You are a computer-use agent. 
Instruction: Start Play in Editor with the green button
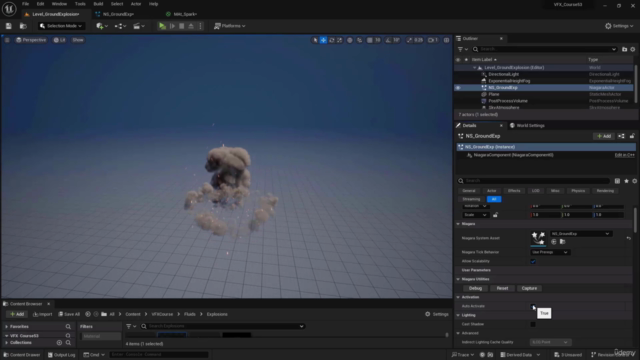click(x=162, y=26)
